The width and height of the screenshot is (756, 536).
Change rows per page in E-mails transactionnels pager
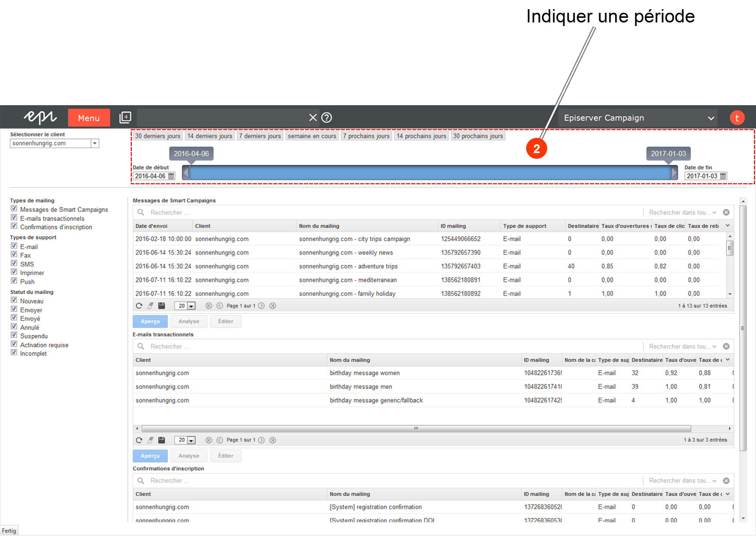click(x=185, y=440)
